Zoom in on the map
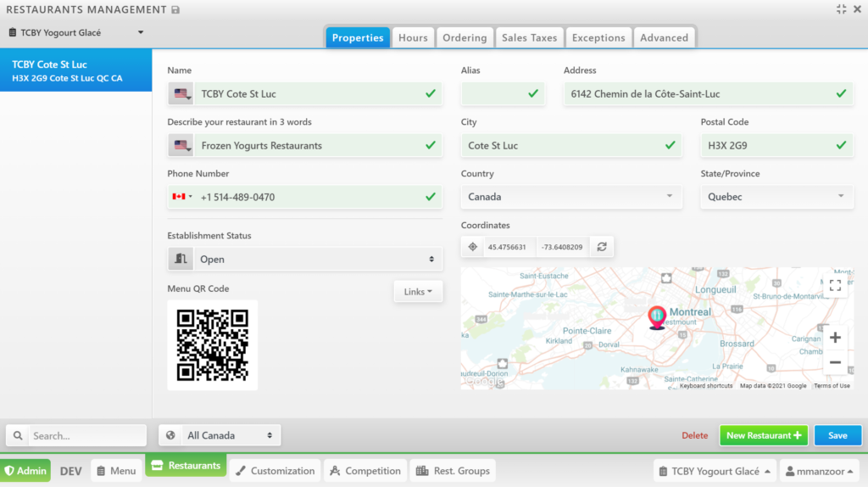 pyautogui.click(x=835, y=338)
